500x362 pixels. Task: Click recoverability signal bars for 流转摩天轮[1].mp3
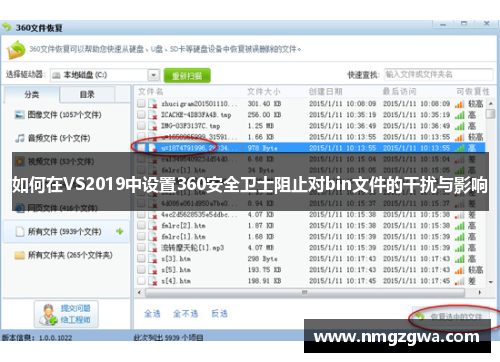click(x=459, y=248)
